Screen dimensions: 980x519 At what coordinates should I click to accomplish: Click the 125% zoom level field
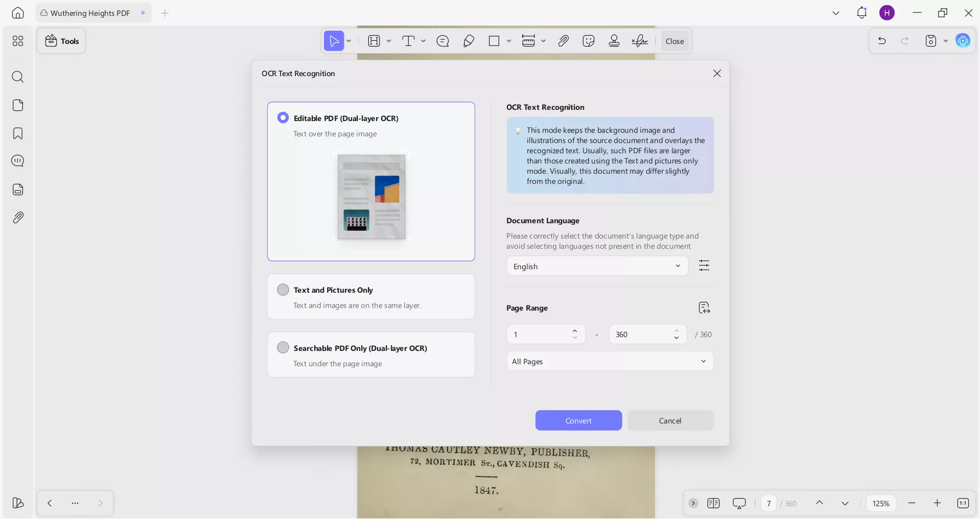(881, 503)
